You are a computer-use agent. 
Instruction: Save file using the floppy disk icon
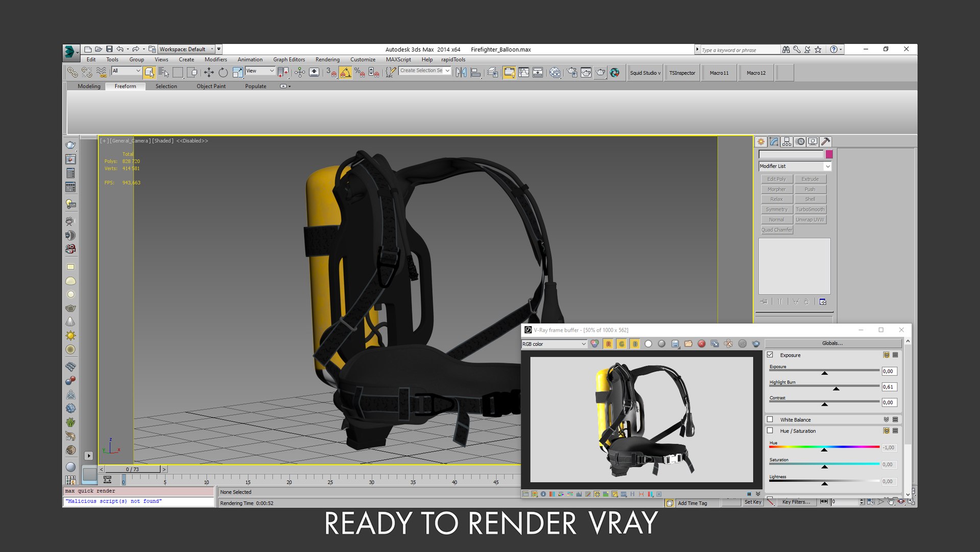(109, 49)
